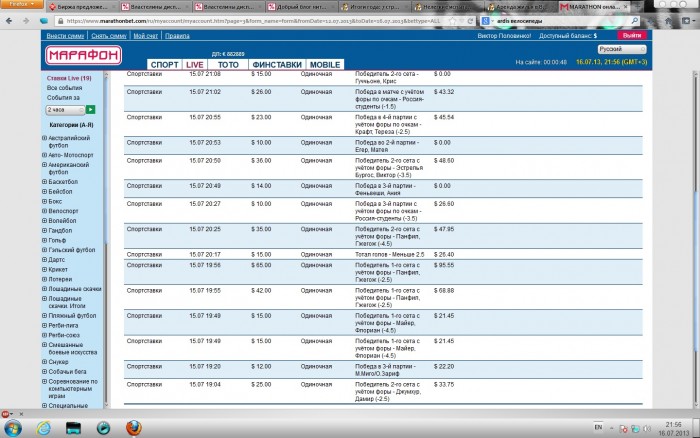
Task: Click Все события in the sidebar
Action: click(x=64, y=88)
